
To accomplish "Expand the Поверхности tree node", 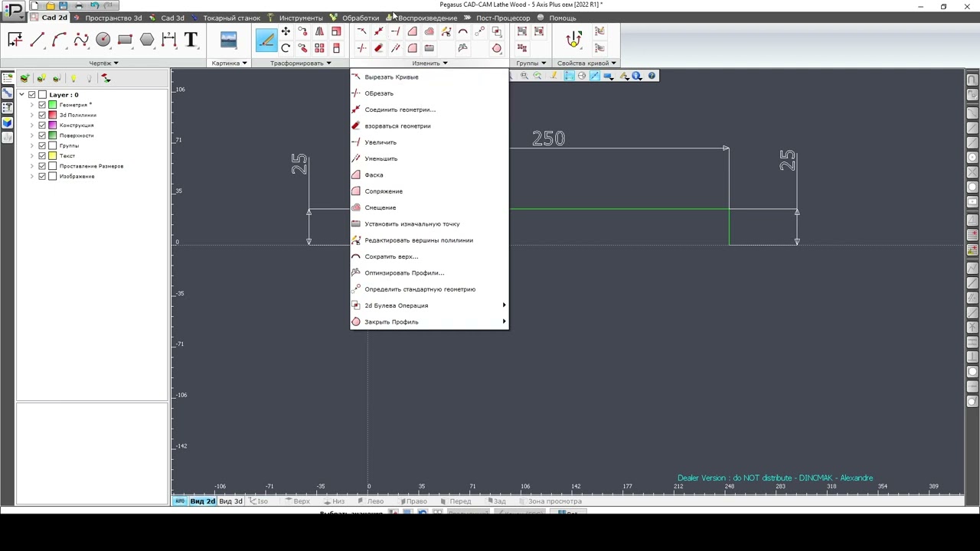I will tap(32, 135).
